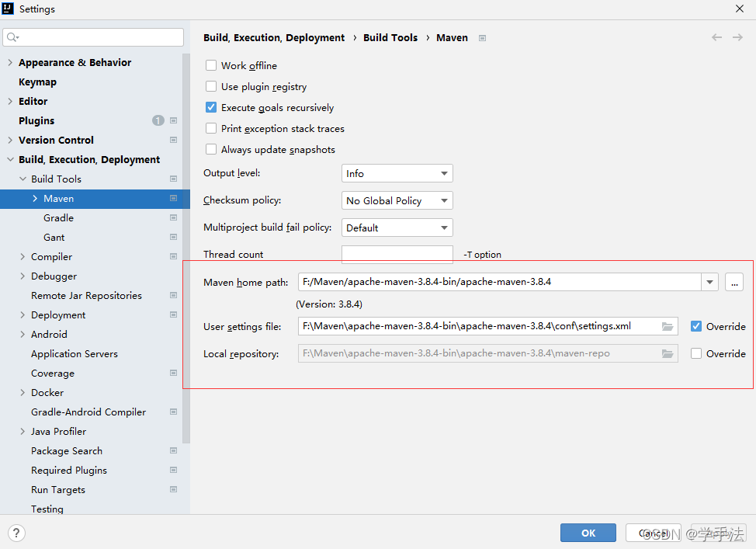756x549 pixels.
Task: Browse folder icon for Local repository
Action: (x=668, y=353)
